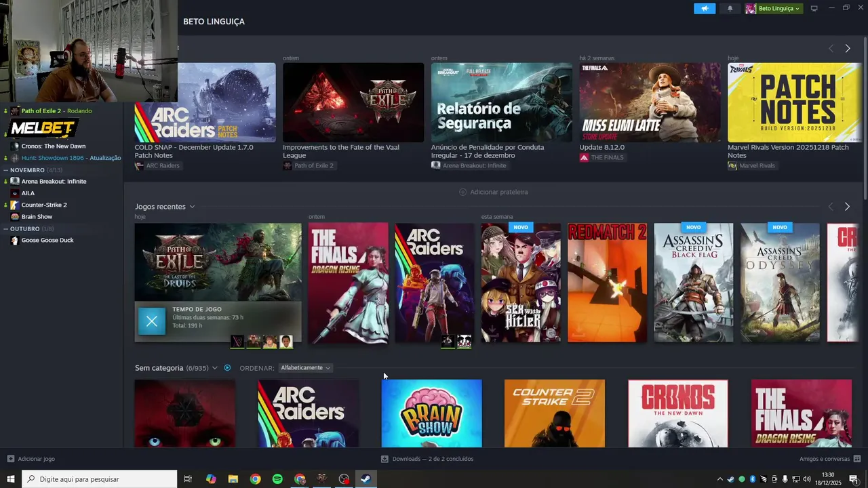
Task: Open THE FINALS Update 8.12.0 news
Action: [x=650, y=102]
